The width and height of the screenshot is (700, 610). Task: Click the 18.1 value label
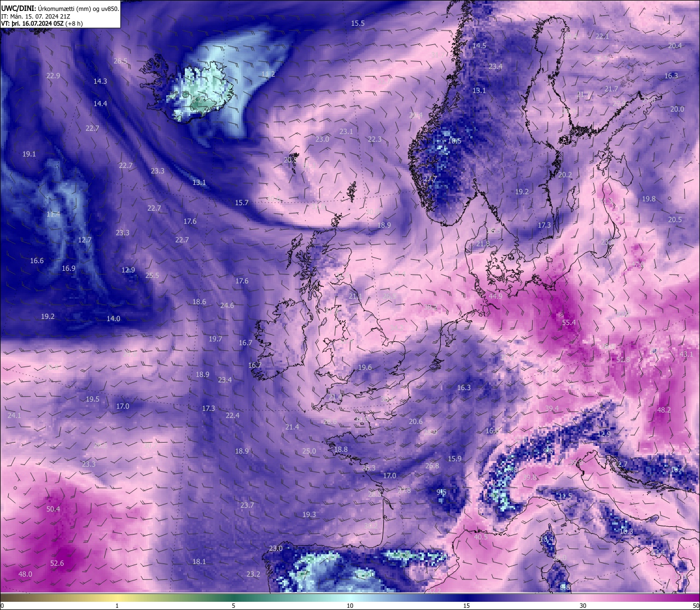tap(199, 561)
